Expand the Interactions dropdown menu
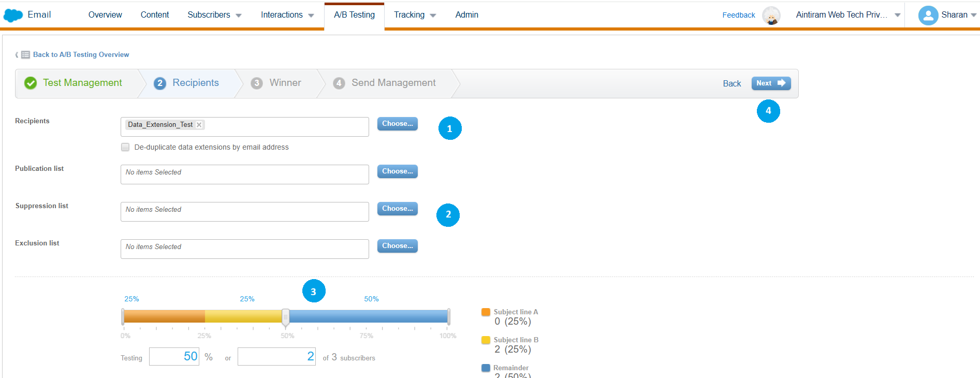This screenshot has height=378, width=980. (287, 15)
